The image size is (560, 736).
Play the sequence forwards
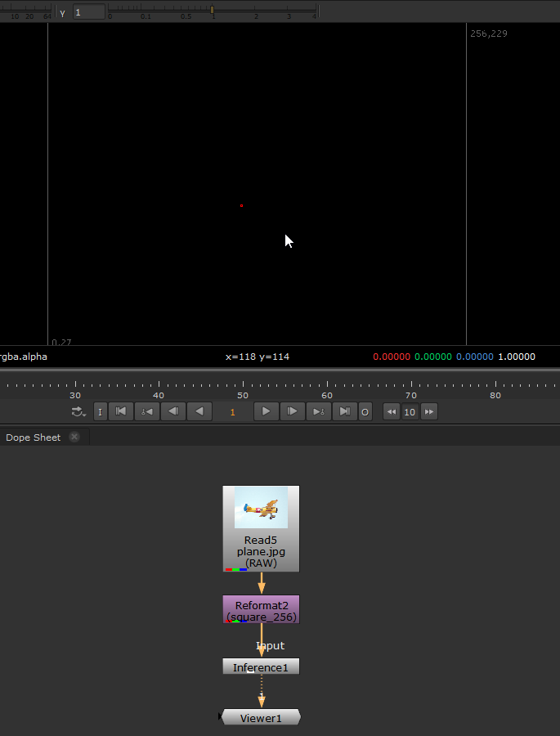267,411
